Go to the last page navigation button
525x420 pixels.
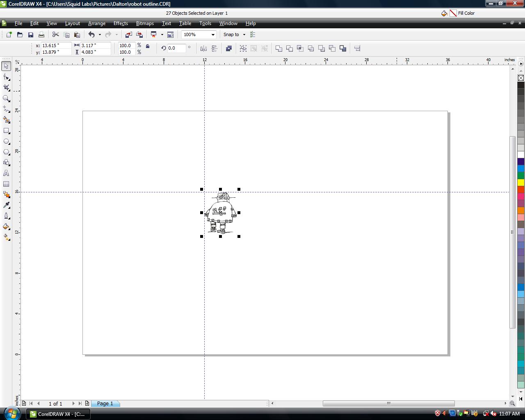[80, 404]
